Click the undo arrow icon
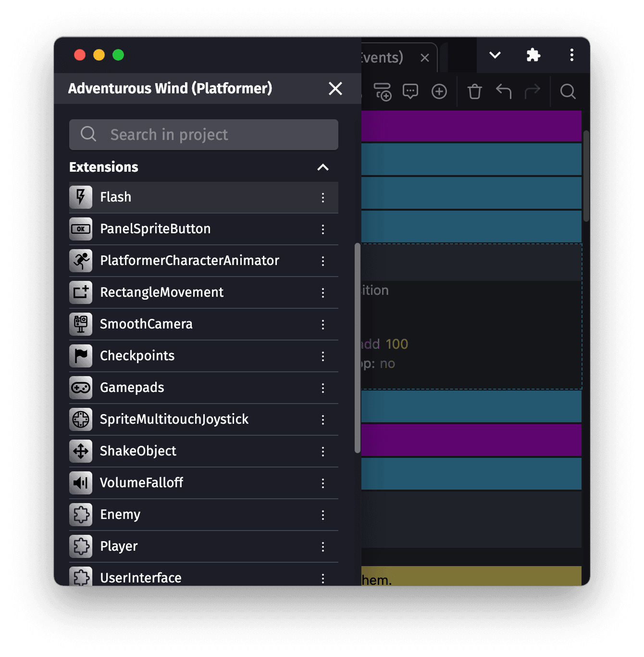 tap(504, 91)
